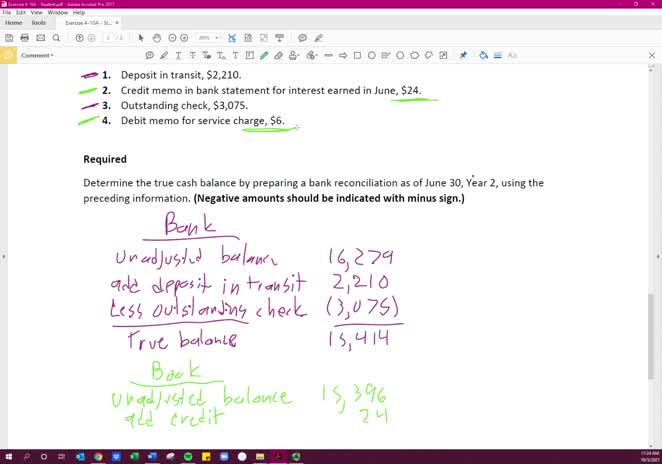The image size is (662, 464).
Task: Open the Edit menu
Action: 21,13
